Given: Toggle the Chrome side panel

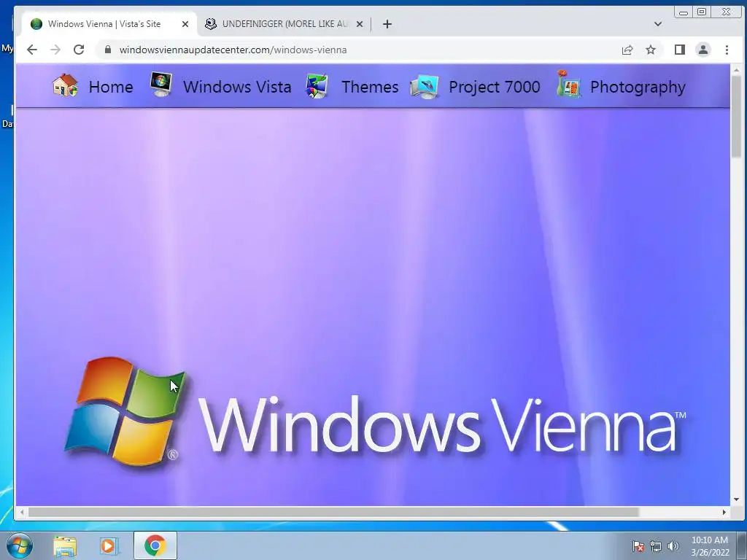Looking at the screenshot, I should [680, 50].
